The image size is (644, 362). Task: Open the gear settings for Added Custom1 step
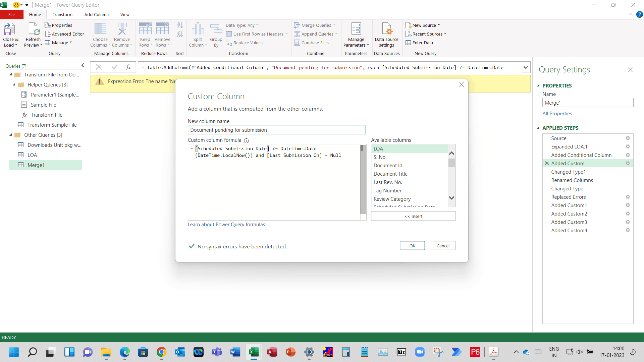tap(628, 205)
